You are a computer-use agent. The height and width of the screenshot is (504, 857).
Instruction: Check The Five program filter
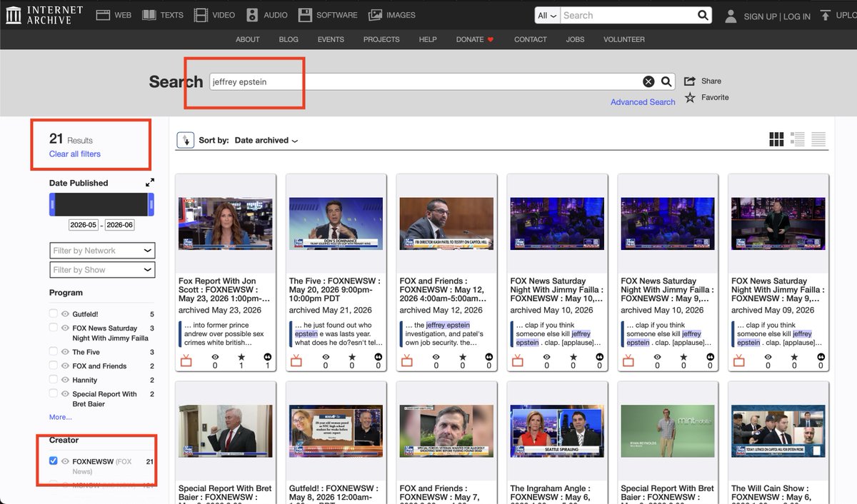point(54,352)
